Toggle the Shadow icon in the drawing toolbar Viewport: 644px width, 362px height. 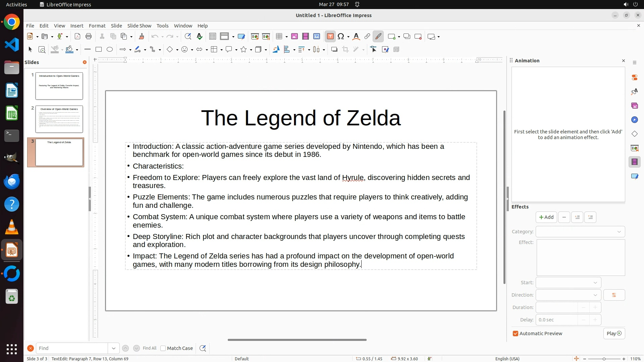point(334,50)
